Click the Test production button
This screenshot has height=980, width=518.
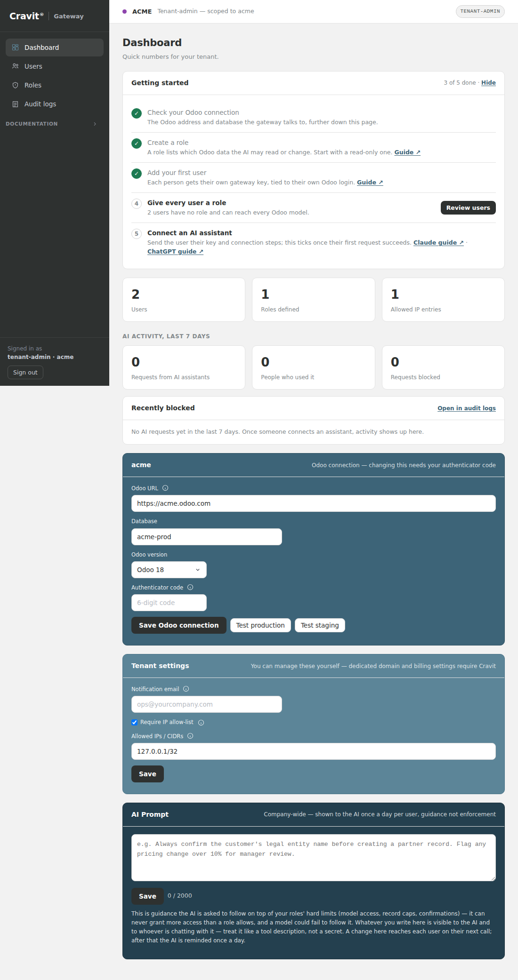(260, 625)
